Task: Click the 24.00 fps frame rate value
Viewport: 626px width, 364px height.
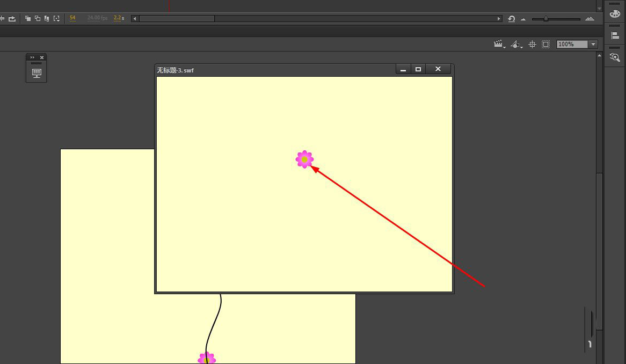Action: point(97,18)
